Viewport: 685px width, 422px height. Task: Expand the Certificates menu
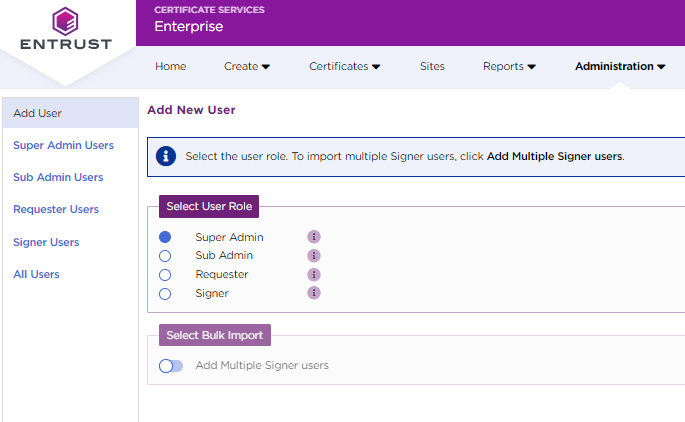point(344,67)
